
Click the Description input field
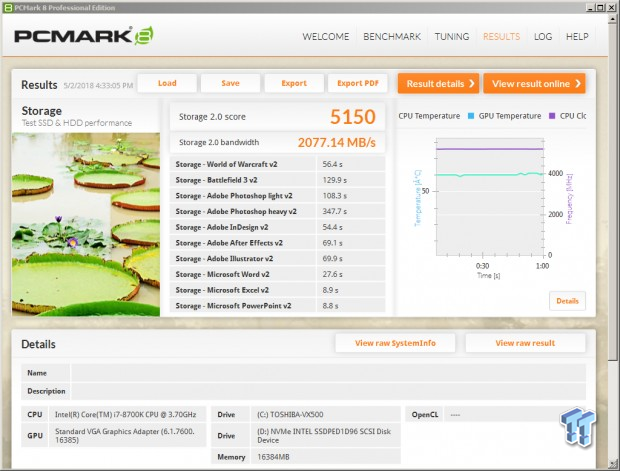point(329,391)
